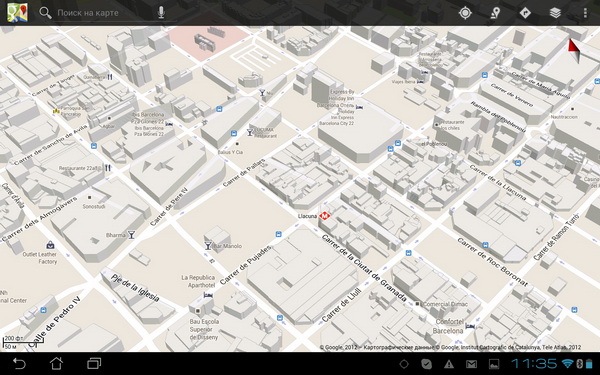Open the mail notification icon
The width and height of the screenshot is (600, 375).
[471, 364]
